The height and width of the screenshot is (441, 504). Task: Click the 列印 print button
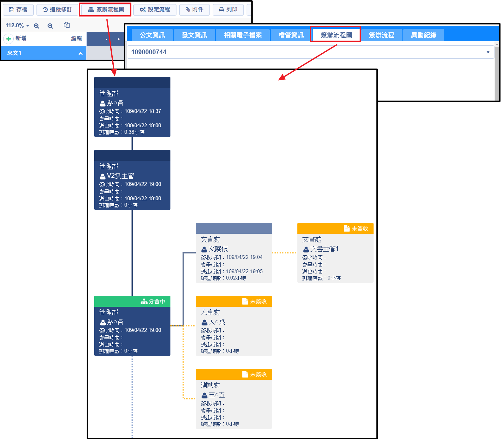point(228,10)
